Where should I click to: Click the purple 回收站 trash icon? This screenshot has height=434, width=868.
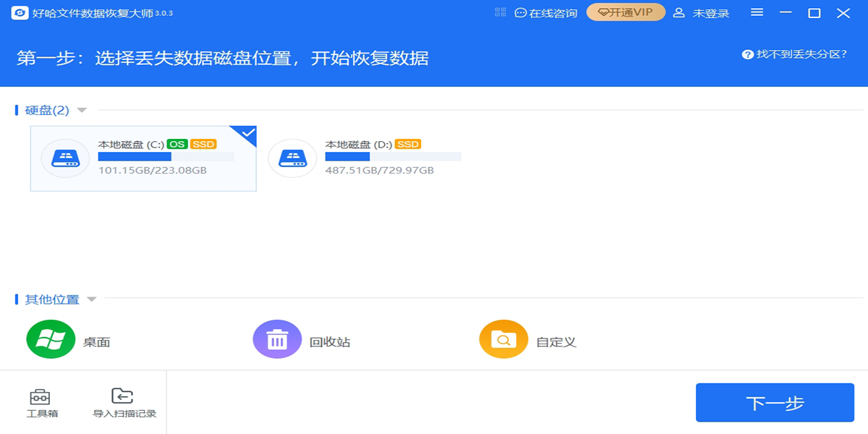pyautogui.click(x=277, y=339)
